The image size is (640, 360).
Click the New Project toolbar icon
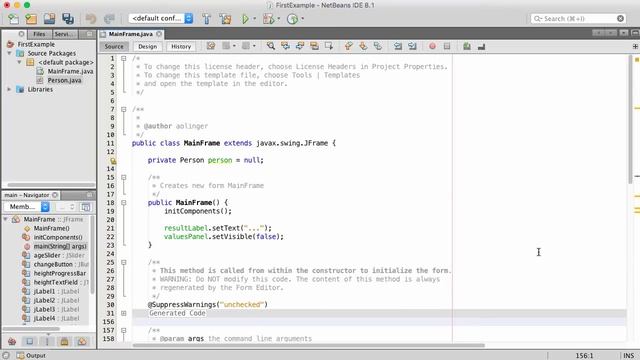31,19
